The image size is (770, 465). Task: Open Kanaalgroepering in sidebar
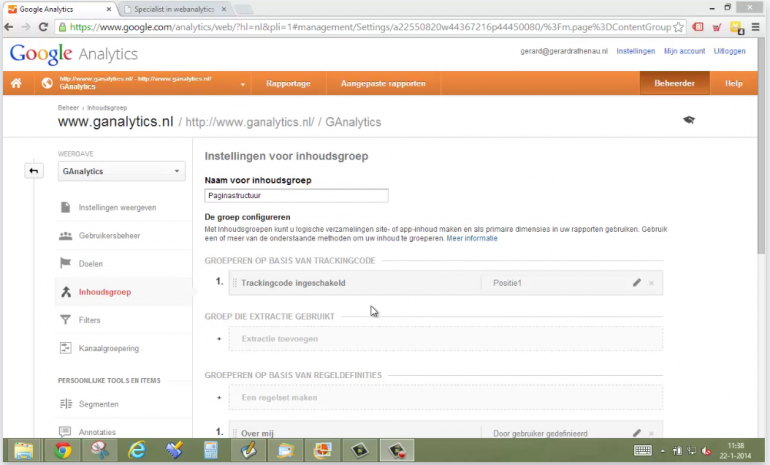[x=109, y=348]
